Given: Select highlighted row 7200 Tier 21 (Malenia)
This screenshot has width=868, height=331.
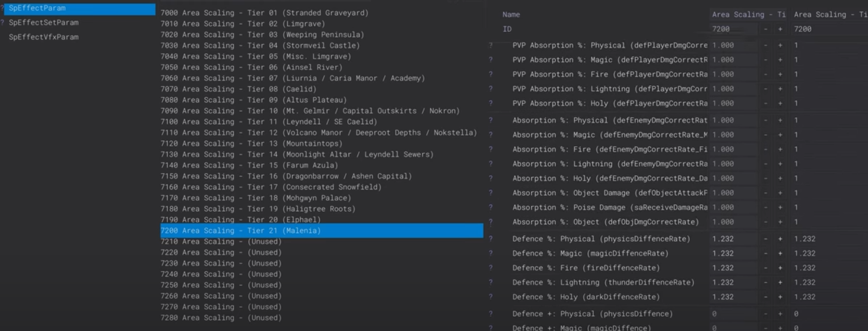Looking at the screenshot, I should [x=322, y=231].
